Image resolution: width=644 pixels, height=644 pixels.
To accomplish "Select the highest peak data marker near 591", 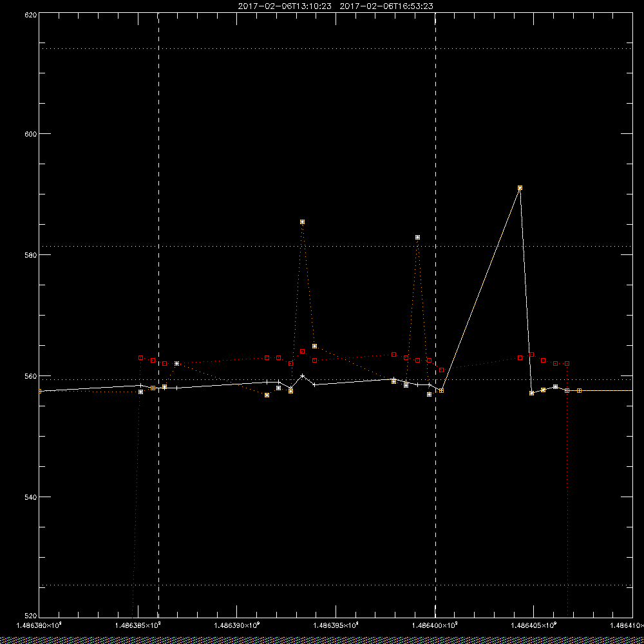I will click(520, 187).
